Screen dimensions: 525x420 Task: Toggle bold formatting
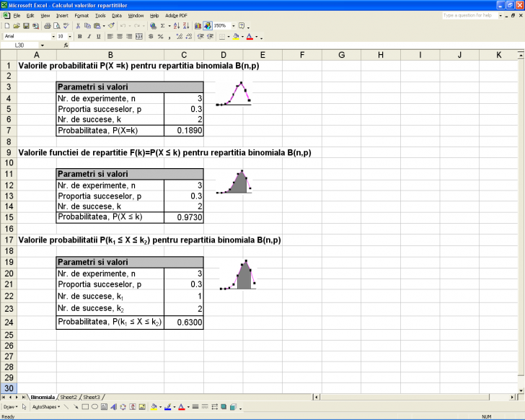point(79,37)
